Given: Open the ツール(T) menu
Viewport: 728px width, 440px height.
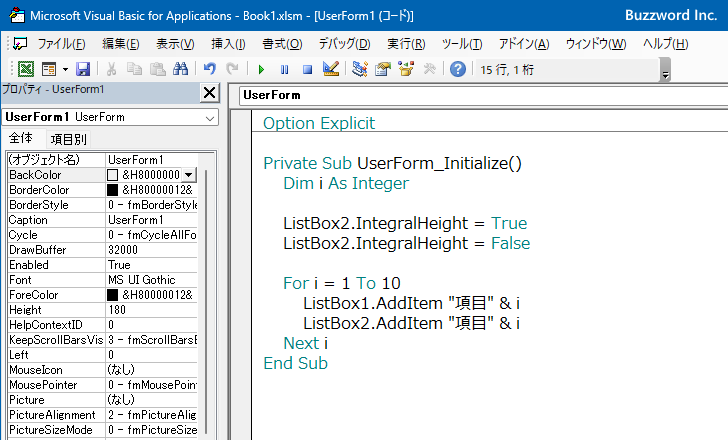Looking at the screenshot, I should [x=462, y=44].
